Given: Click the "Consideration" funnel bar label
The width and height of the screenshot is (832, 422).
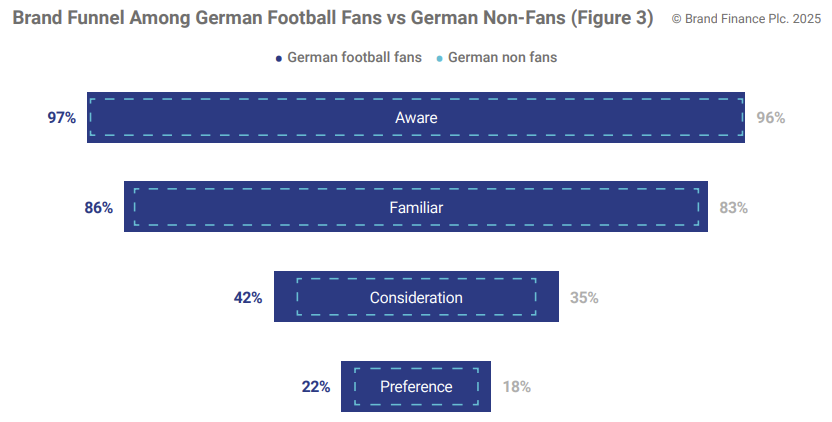Looking at the screenshot, I should point(416,298).
